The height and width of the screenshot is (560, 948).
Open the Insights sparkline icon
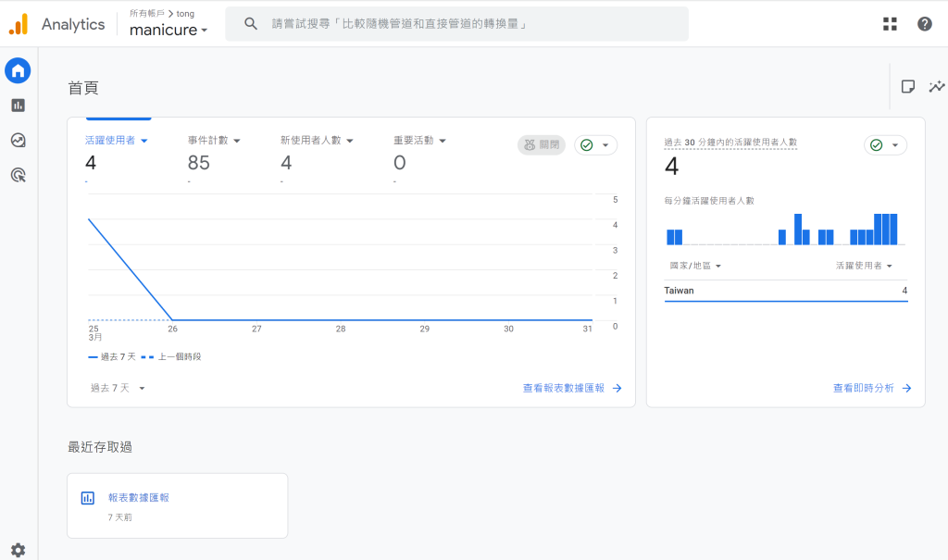[x=937, y=86]
